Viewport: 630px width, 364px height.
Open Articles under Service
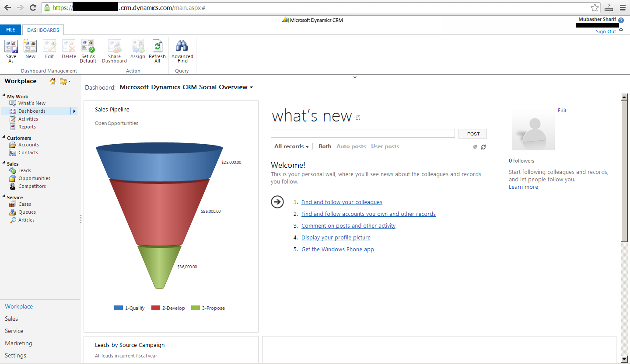click(26, 220)
